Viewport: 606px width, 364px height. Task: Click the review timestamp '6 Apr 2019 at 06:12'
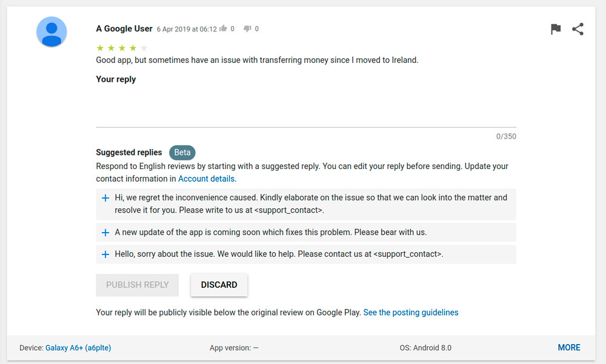tap(186, 29)
